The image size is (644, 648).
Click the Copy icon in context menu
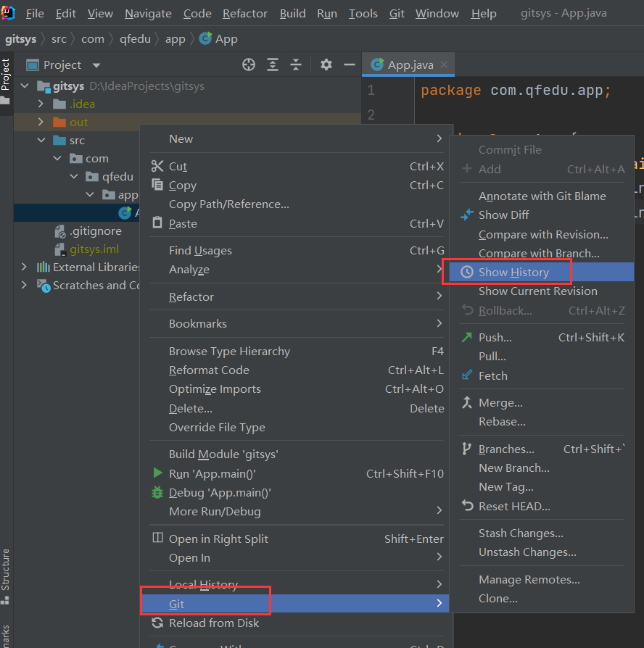[x=157, y=185]
